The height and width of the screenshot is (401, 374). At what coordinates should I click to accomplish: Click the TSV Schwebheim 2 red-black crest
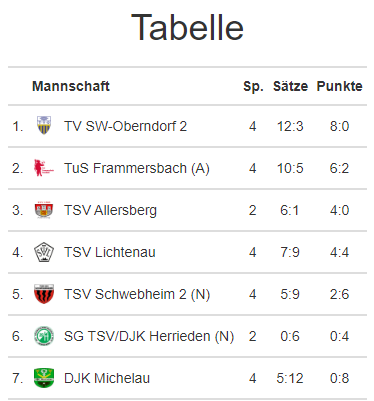pyautogui.click(x=44, y=294)
